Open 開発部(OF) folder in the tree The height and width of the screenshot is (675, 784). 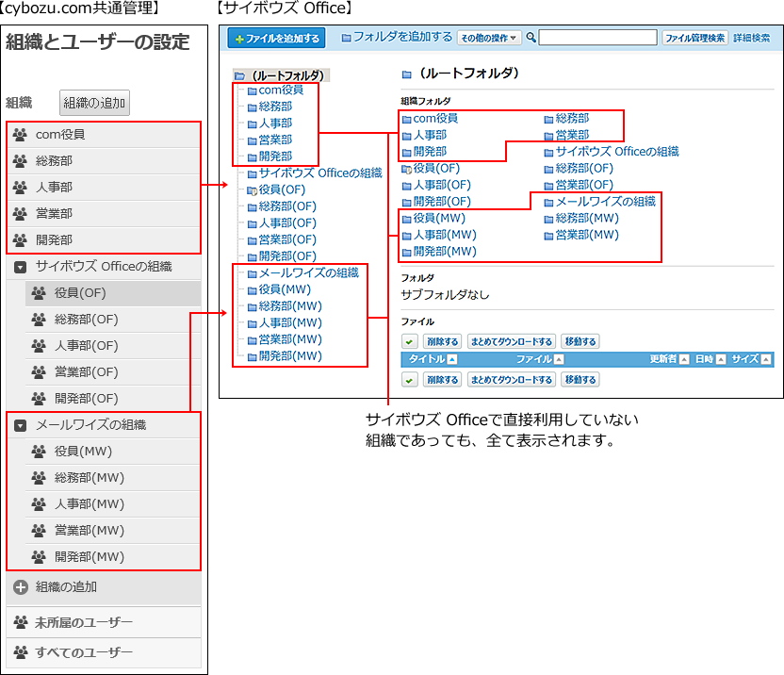coord(287,256)
